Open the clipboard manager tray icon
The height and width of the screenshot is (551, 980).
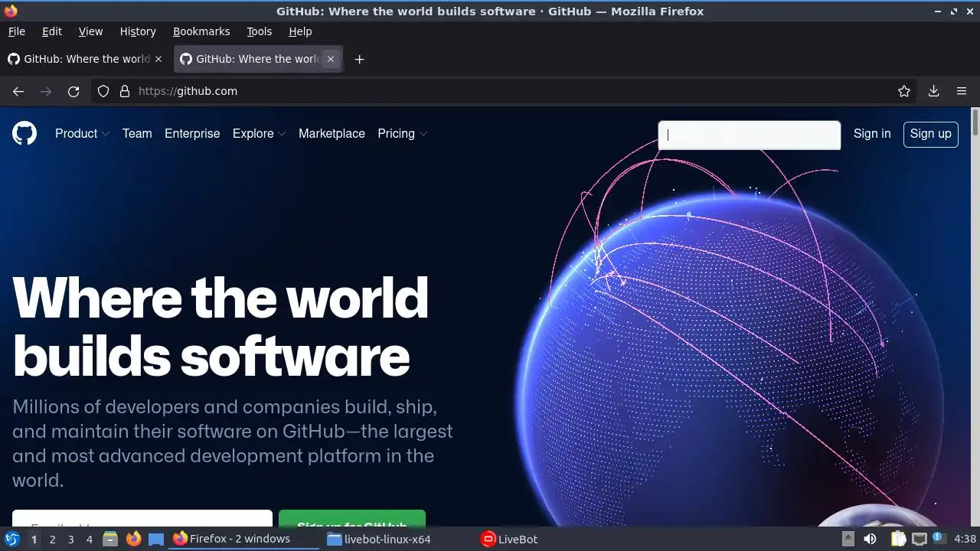[x=898, y=539]
